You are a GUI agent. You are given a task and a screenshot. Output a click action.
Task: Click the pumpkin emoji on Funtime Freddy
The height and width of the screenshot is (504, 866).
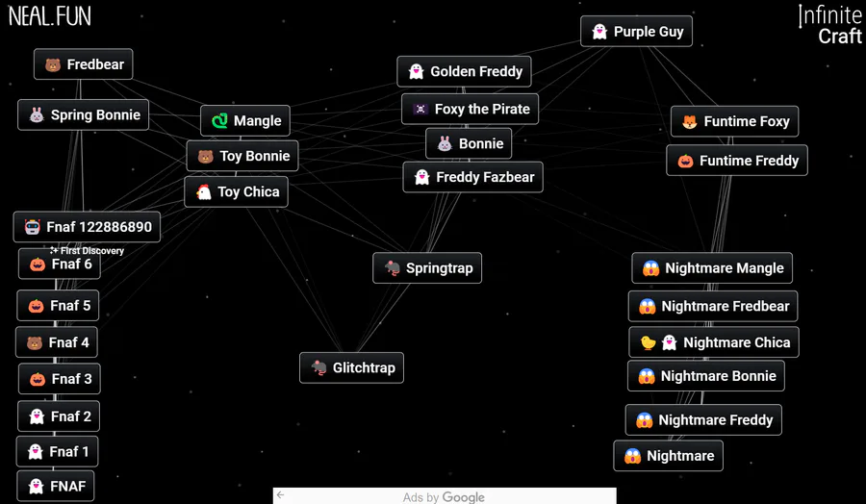685,162
